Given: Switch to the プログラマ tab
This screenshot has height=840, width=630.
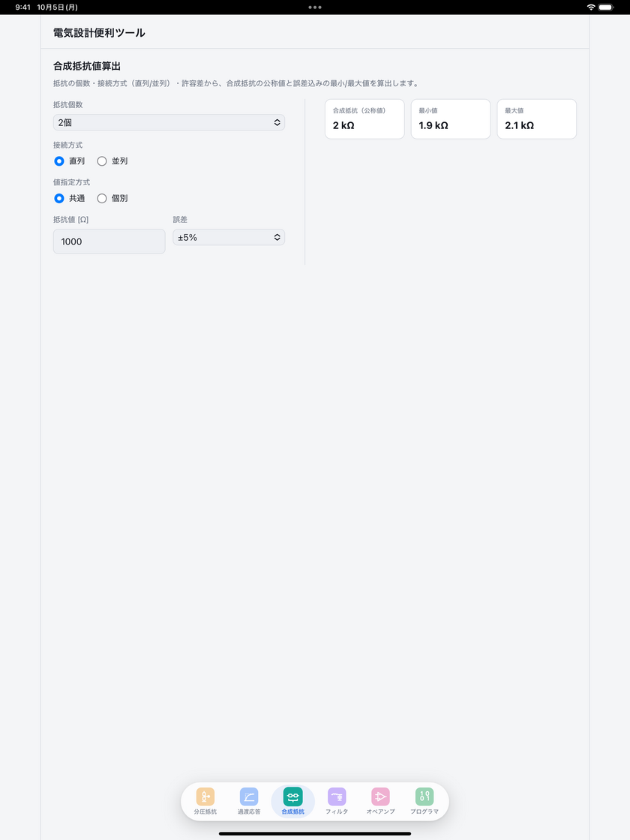Looking at the screenshot, I should point(424,802).
